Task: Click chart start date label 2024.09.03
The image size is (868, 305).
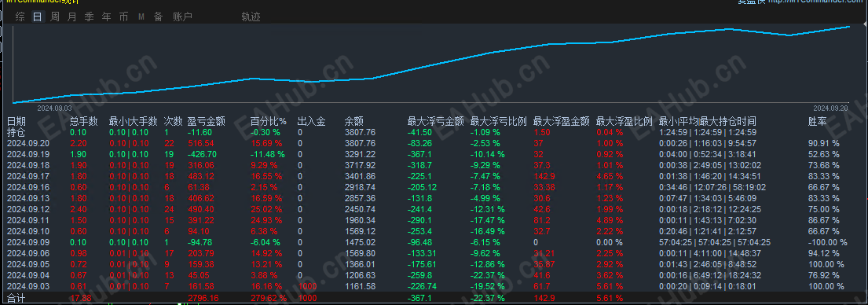Action: [x=54, y=108]
